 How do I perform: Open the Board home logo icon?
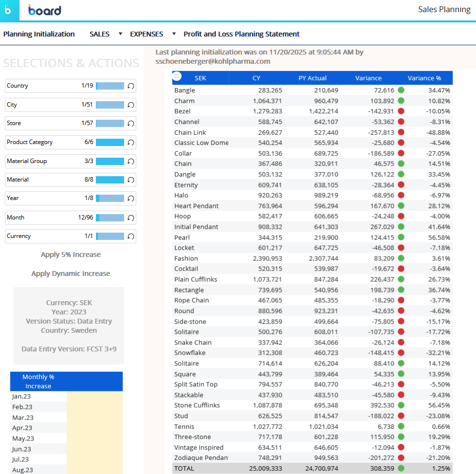pos(9,10)
